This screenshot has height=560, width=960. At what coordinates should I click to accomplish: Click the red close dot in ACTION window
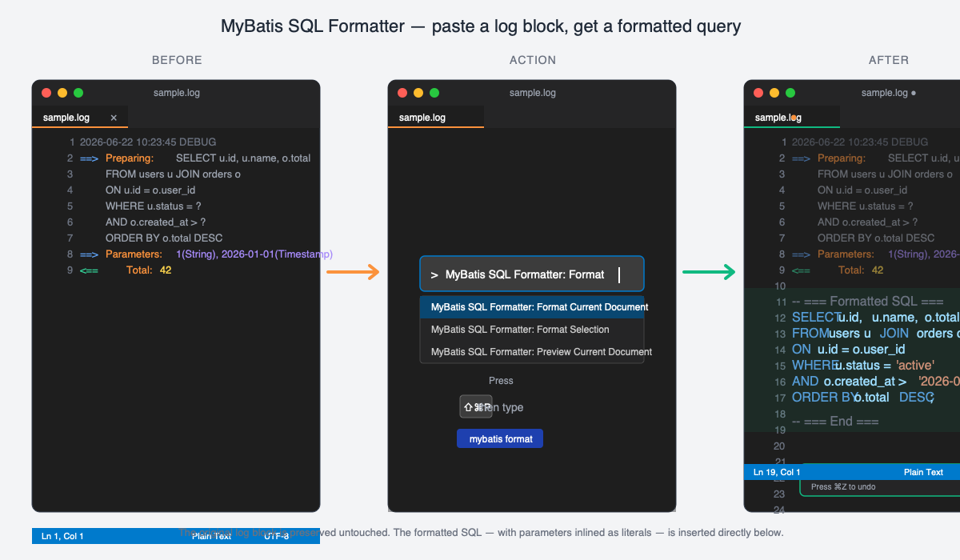[x=402, y=93]
